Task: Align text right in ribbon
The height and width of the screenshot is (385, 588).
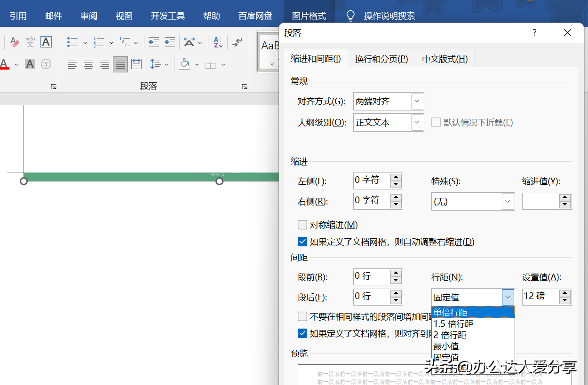Action: coord(104,64)
